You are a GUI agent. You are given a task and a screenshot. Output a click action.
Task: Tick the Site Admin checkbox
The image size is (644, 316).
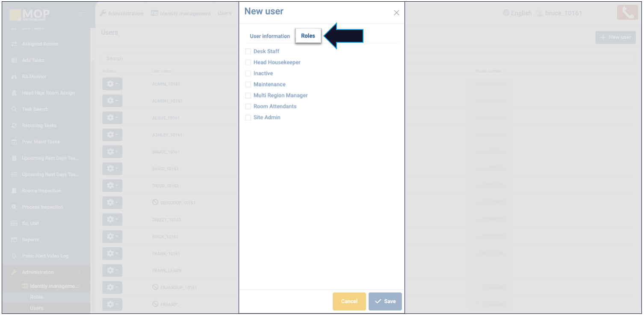(248, 118)
